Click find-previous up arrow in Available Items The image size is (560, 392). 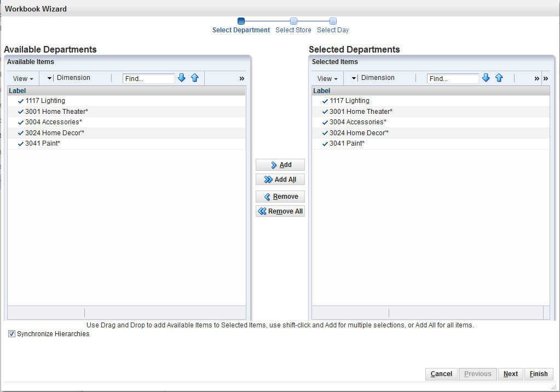coord(195,78)
